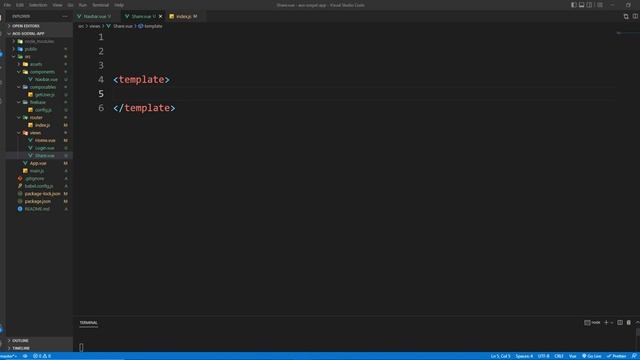Split the terminal panel
Image resolution: width=640 pixels, height=360 pixels.
[x=620, y=322]
